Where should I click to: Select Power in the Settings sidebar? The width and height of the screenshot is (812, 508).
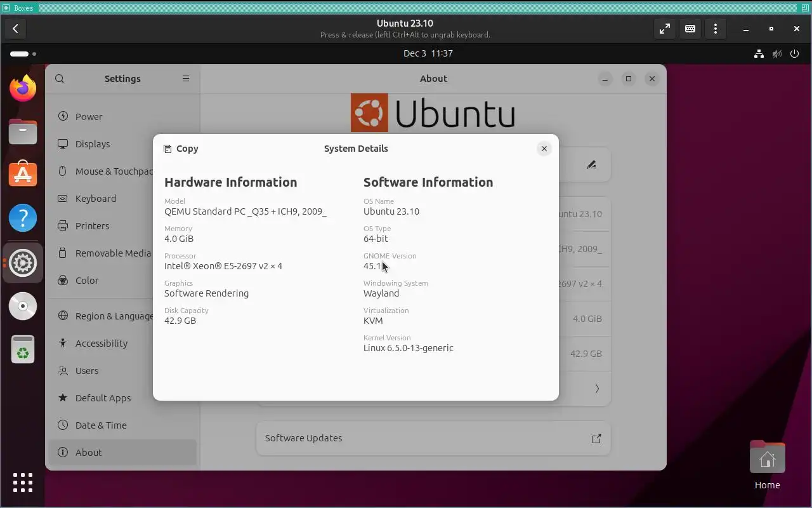coord(122,117)
